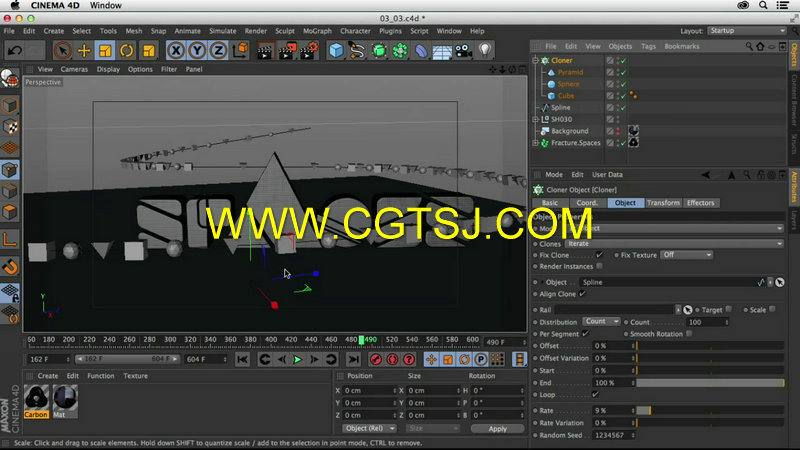
Task: Click the End percentage slider bar
Action: click(x=710, y=383)
